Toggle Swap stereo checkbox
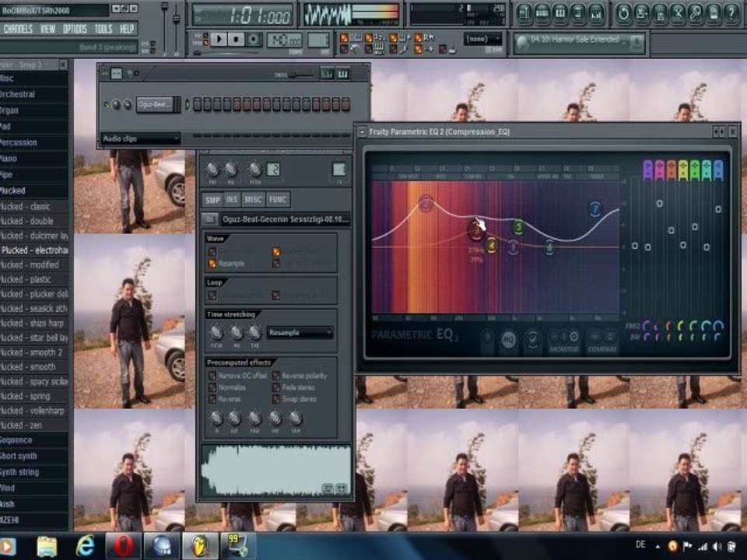 point(275,399)
